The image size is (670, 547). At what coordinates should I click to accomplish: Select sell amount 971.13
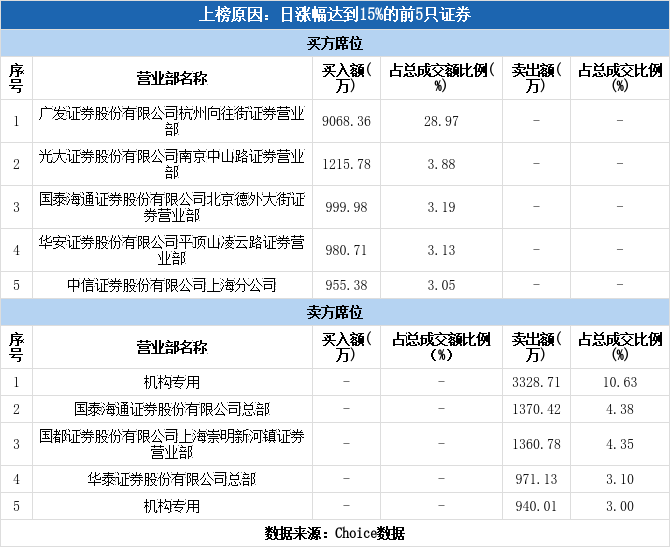click(536, 479)
